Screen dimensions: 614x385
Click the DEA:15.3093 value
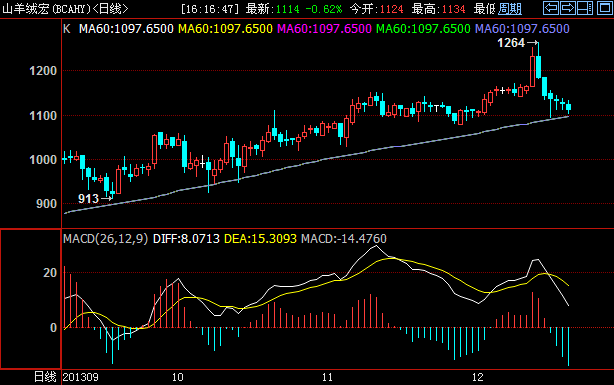(260, 239)
